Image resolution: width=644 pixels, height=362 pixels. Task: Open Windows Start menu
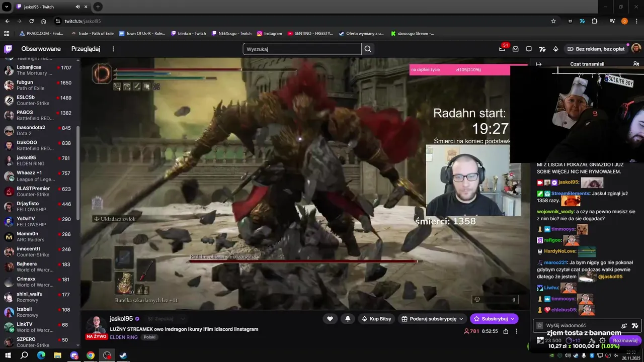click(x=9, y=355)
